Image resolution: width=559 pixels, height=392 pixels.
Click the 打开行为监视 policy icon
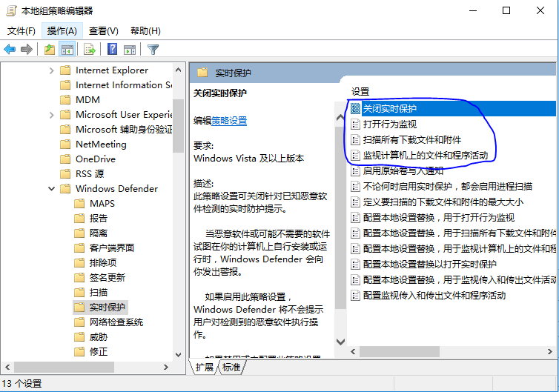pos(355,124)
